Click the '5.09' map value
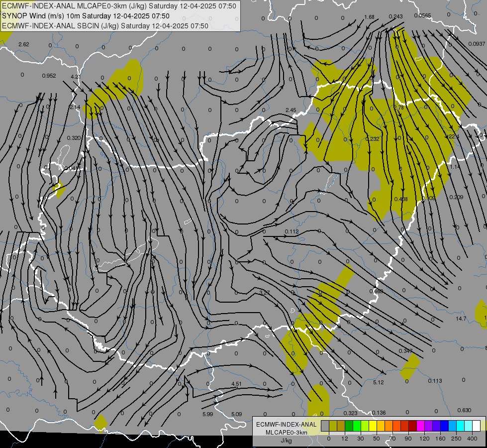 click(x=236, y=414)
